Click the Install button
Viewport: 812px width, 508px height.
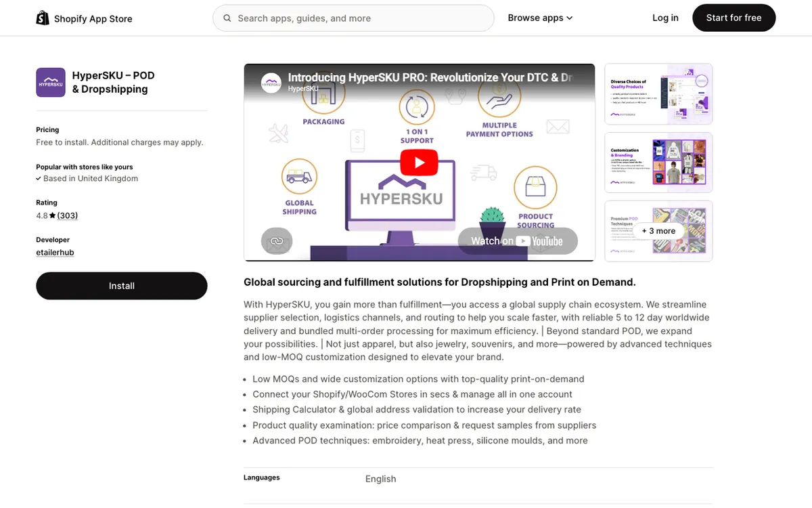[122, 286]
